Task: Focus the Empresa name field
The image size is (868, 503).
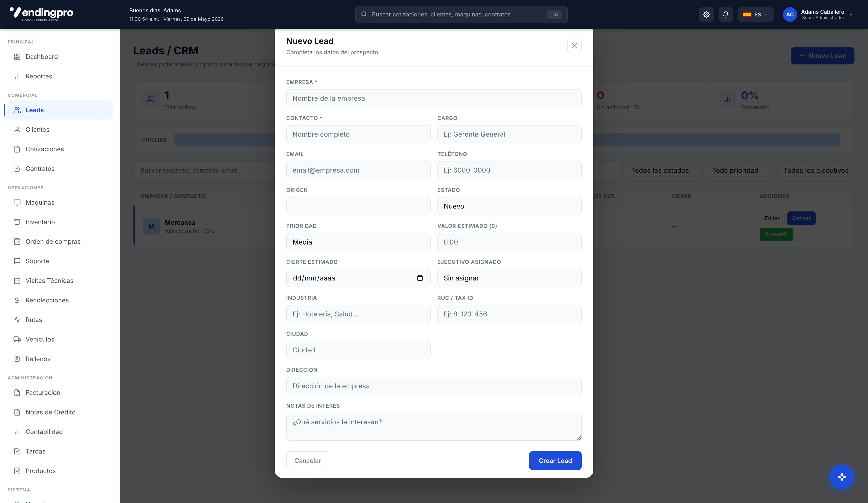Action: pos(434,98)
